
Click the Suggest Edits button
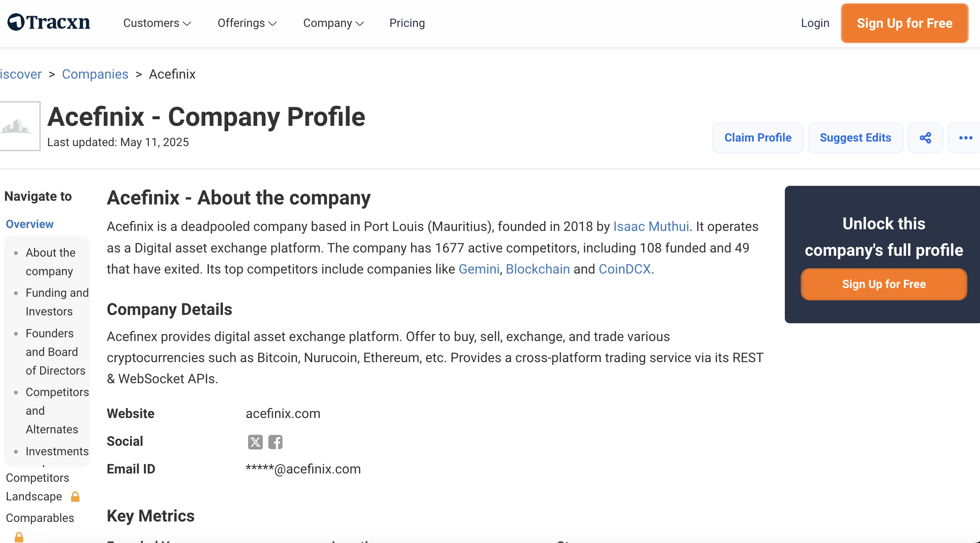coord(855,137)
